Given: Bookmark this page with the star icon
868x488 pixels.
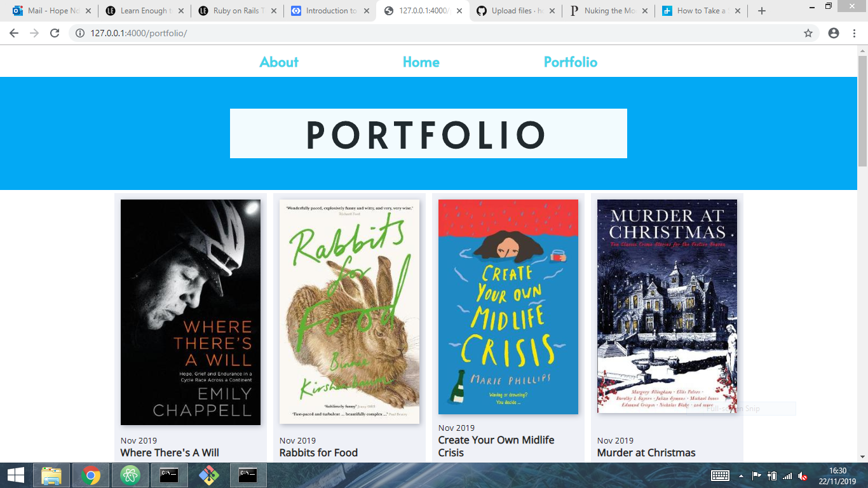Looking at the screenshot, I should tap(808, 33).
